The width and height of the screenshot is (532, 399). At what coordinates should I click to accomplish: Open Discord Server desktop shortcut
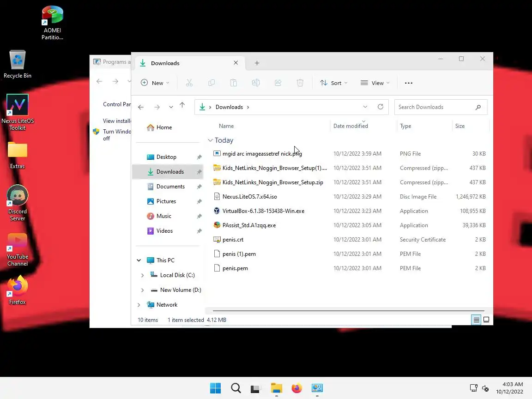point(17,203)
